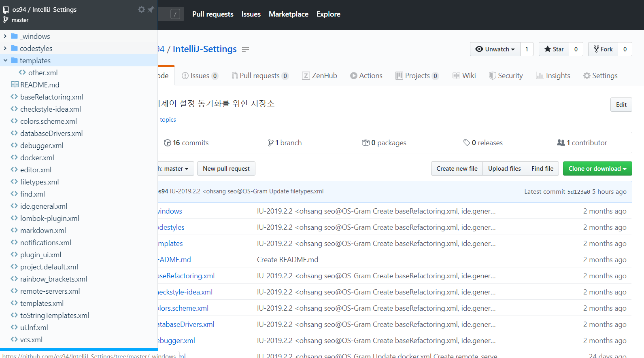Open the Wiki tab
The image size is (644, 358).
pos(464,76)
